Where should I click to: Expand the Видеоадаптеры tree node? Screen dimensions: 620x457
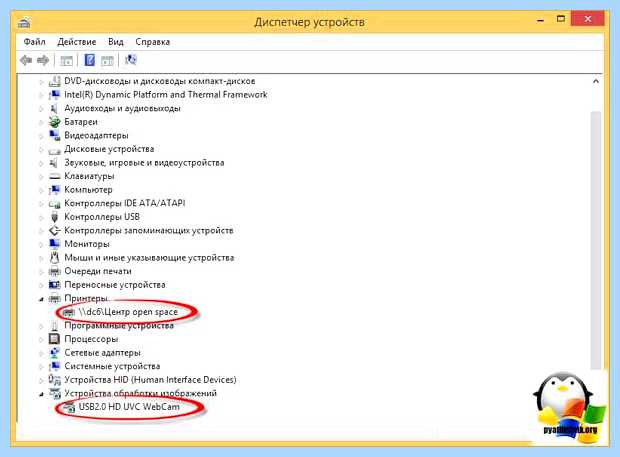coord(41,136)
